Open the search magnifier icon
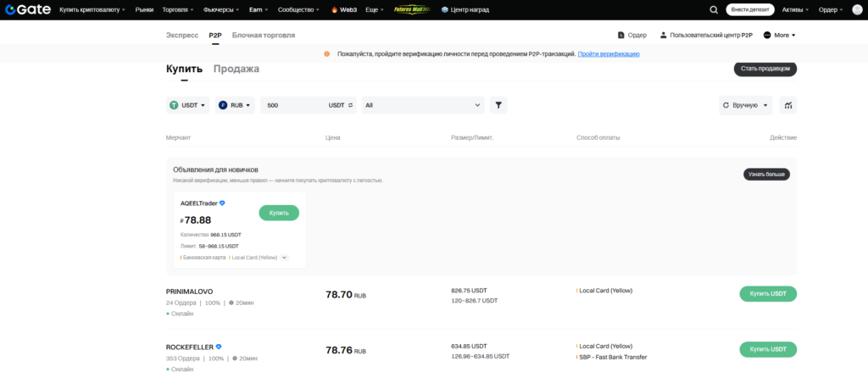Screen dimensions: 868x378 click(713, 9)
